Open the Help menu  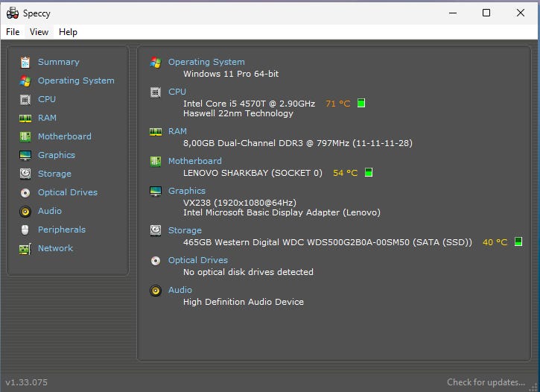[68, 32]
